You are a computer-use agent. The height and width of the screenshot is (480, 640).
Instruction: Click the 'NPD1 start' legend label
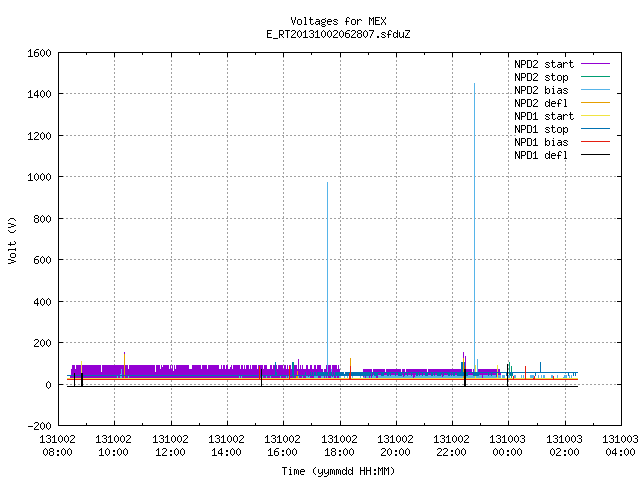(544, 116)
